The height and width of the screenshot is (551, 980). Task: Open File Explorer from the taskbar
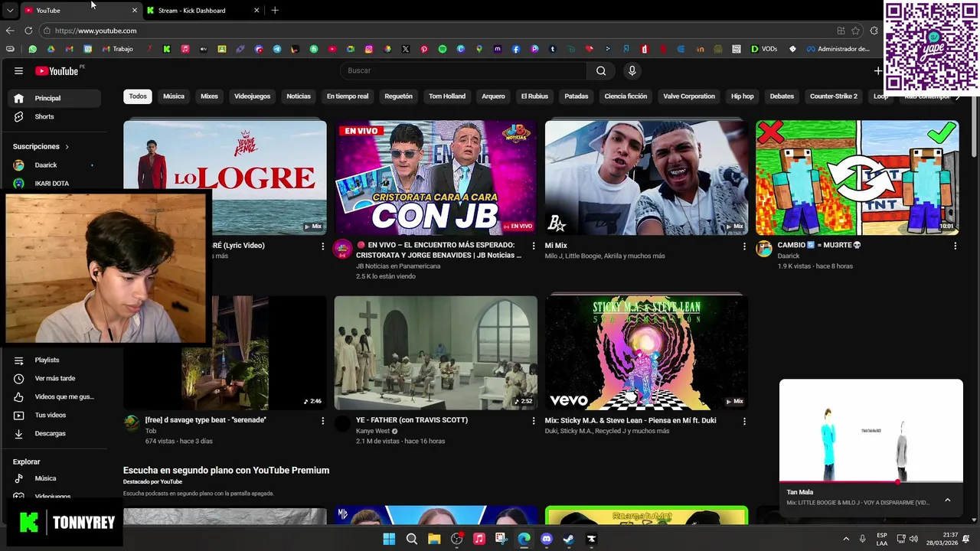point(434,539)
